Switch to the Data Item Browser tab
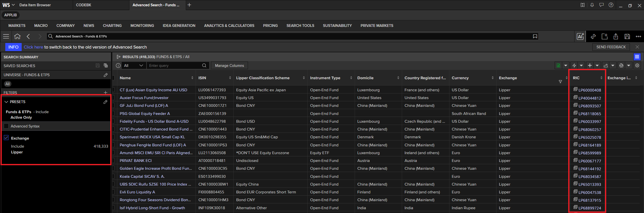This screenshot has height=213, width=644. [x=35, y=5]
